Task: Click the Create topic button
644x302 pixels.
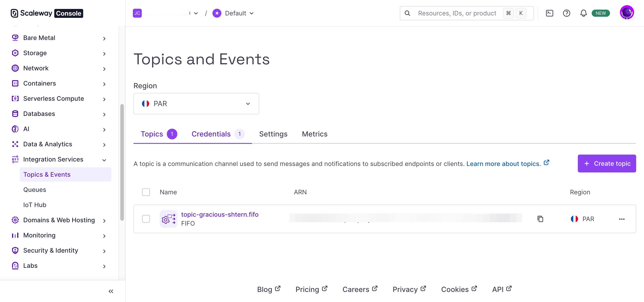Action: coord(607,163)
